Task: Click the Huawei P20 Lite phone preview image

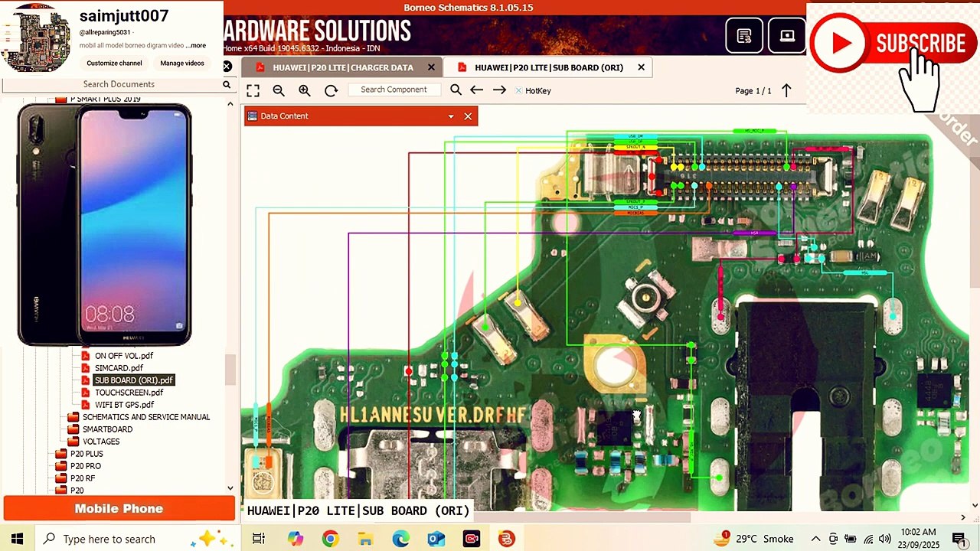Action: click(x=105, y=224)
